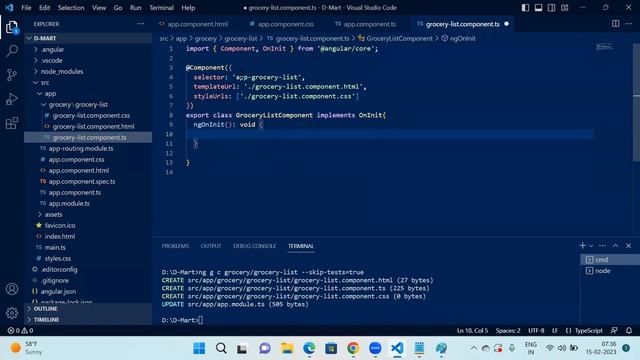Close the terminal panel
The width and height of the screenshot is (640, 360).
tap(629, 246)
